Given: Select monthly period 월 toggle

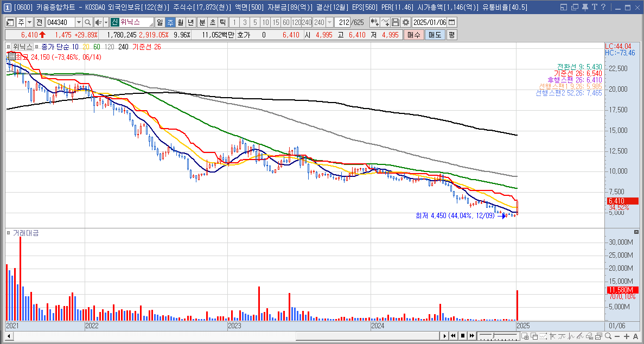Looking at the screenshot, I should [x=180, y=22].
